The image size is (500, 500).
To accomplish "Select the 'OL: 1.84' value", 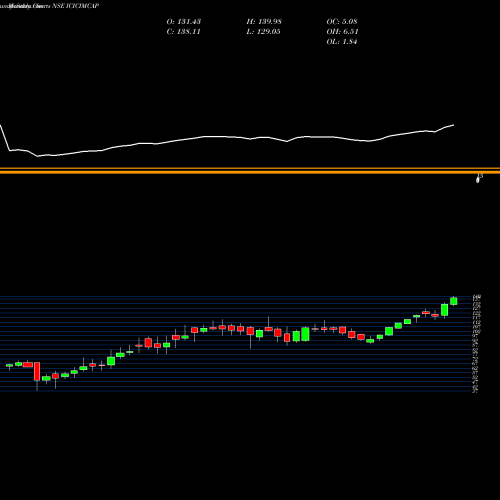I will tap(342, 42).
